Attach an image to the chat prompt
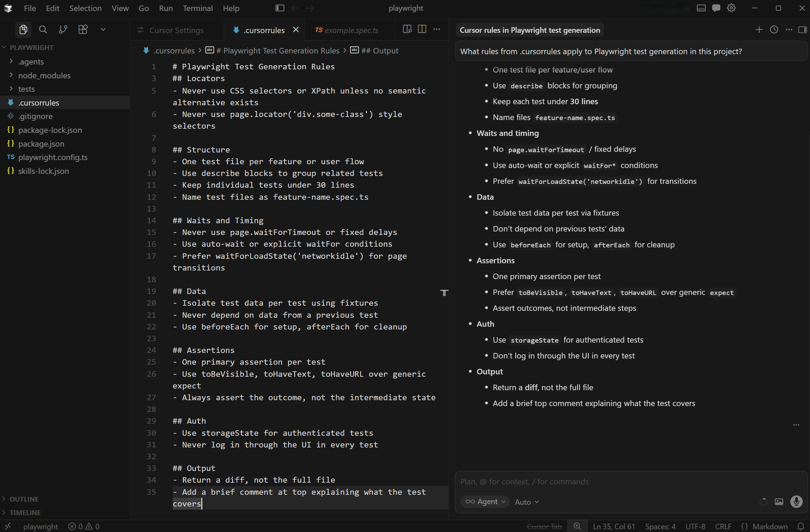The image size is (810, 532). [779, 502]
